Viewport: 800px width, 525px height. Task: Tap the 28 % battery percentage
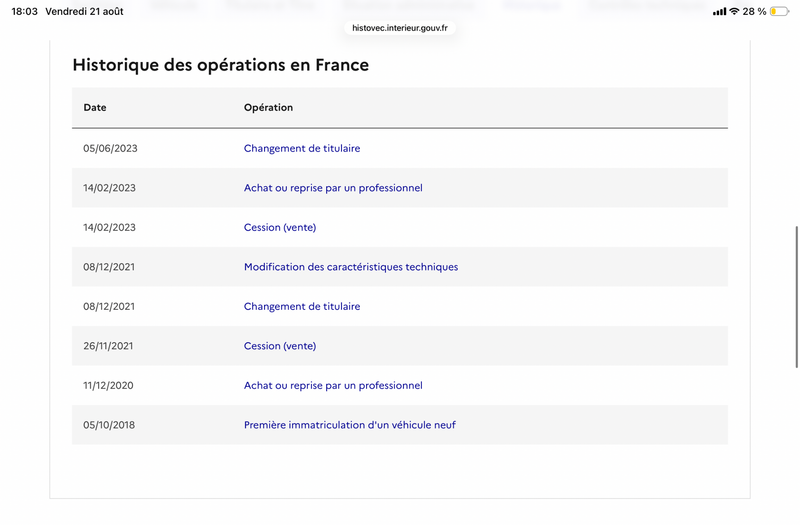click(754, 11)
